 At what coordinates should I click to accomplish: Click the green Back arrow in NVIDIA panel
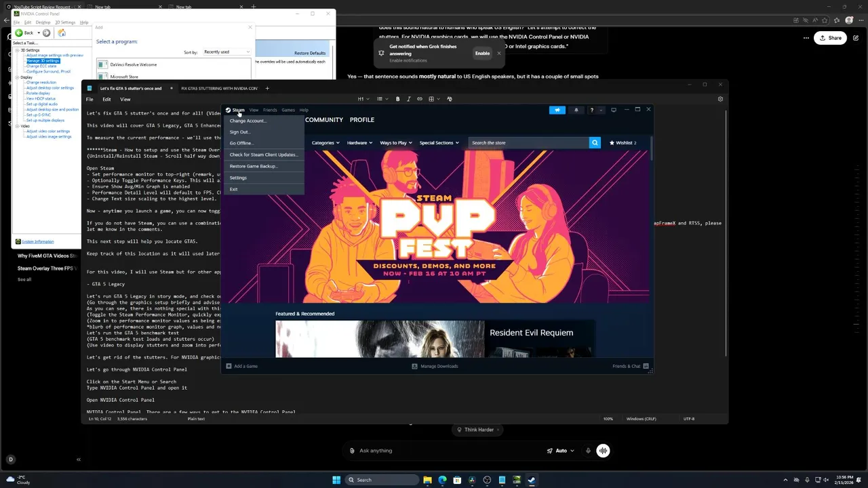tap(19, 33)
